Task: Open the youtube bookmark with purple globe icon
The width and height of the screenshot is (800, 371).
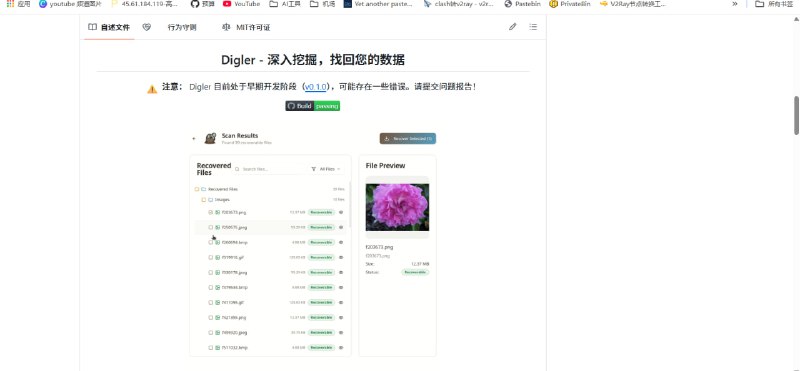Action: click(70, 4)
